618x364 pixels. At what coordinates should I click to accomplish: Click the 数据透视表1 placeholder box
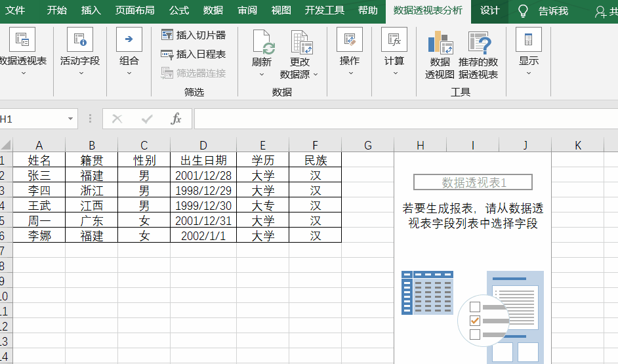coord(473,182)
